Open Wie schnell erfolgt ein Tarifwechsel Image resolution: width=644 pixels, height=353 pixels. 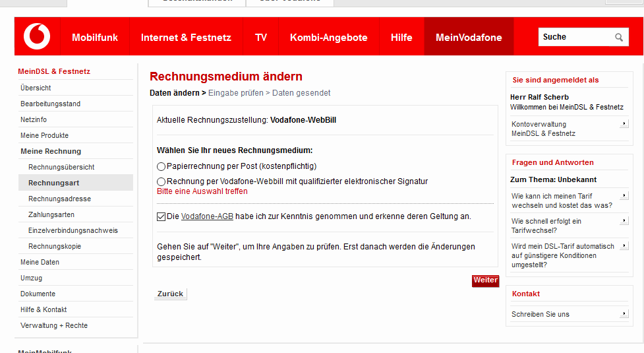[546, 226]
